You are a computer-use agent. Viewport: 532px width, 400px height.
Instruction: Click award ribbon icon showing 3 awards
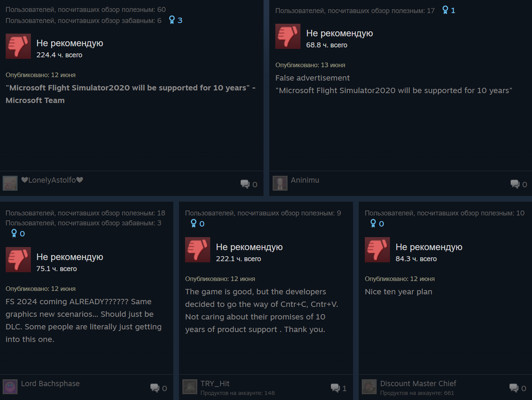pos(172,20)
